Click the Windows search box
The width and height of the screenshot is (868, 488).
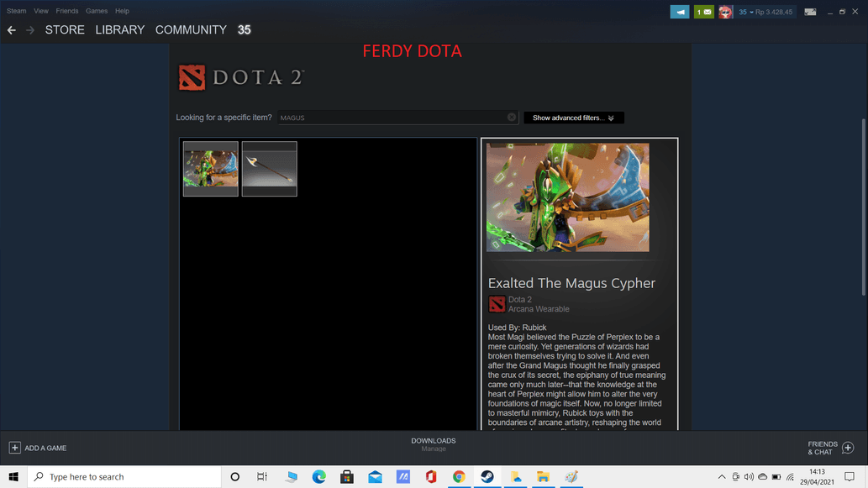tap(124, 476)
